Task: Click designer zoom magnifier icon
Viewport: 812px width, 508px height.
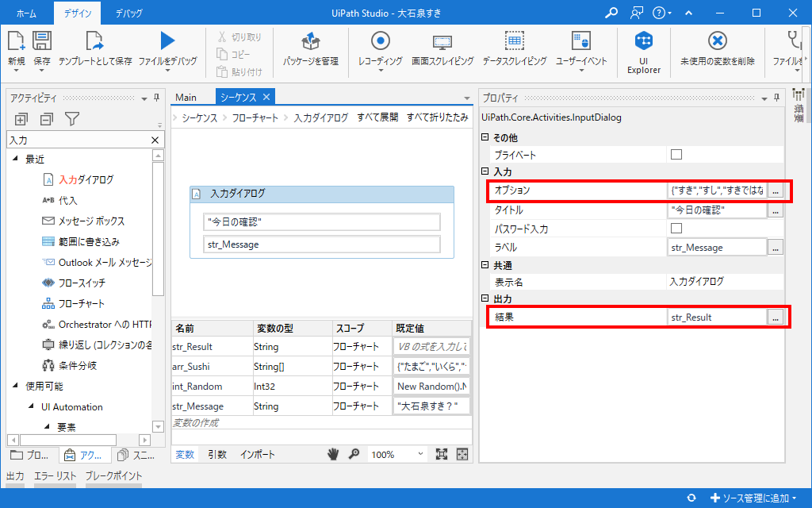Action: click(354, 454)
